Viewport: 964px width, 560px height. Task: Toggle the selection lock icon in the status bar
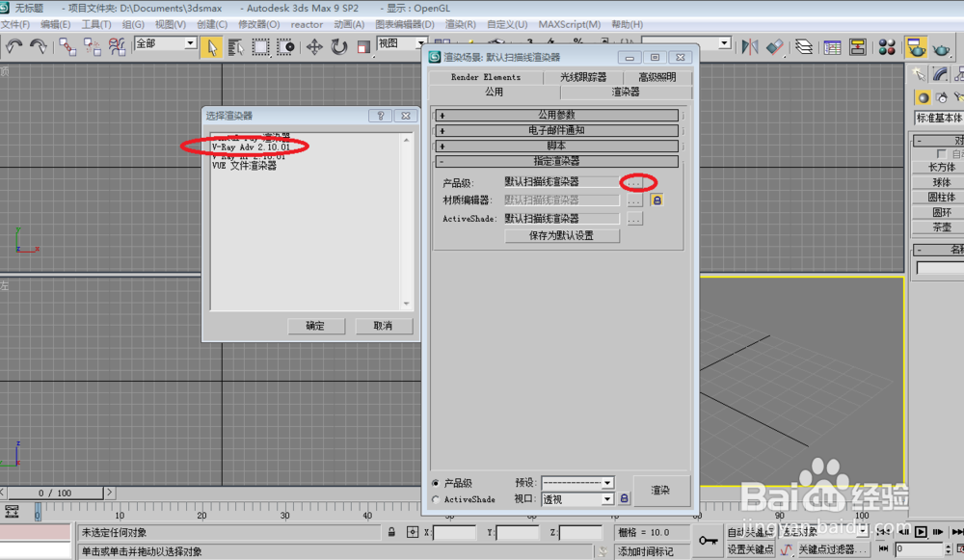[391, 532]
